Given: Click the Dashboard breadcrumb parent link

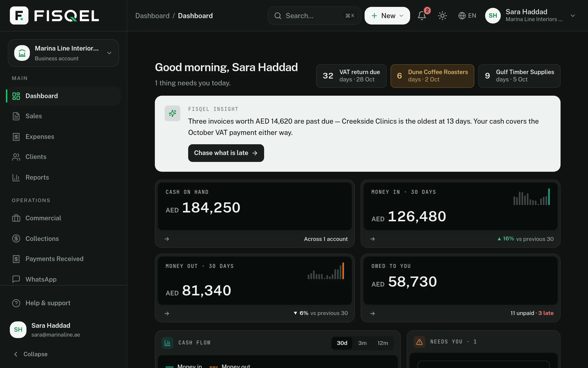Looking at the screenshot, I should [x=152, y=16].
